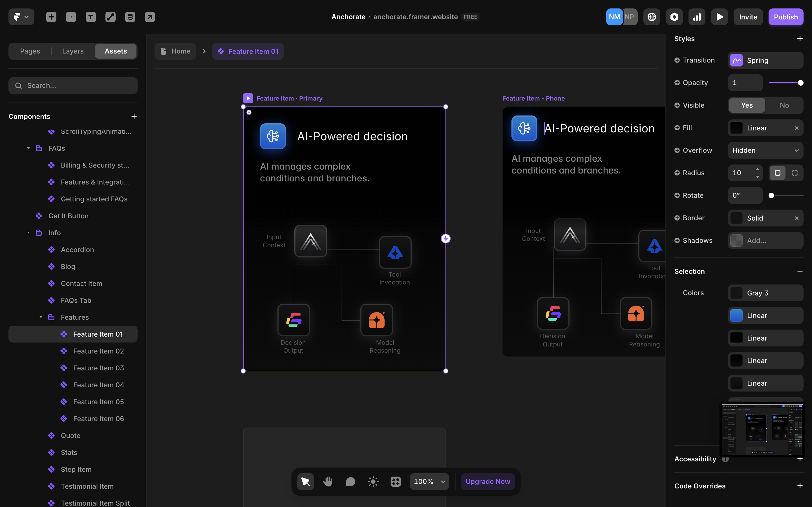Click the Preview play icon
Screen dimensions: 812x507
tap(719, 17)
